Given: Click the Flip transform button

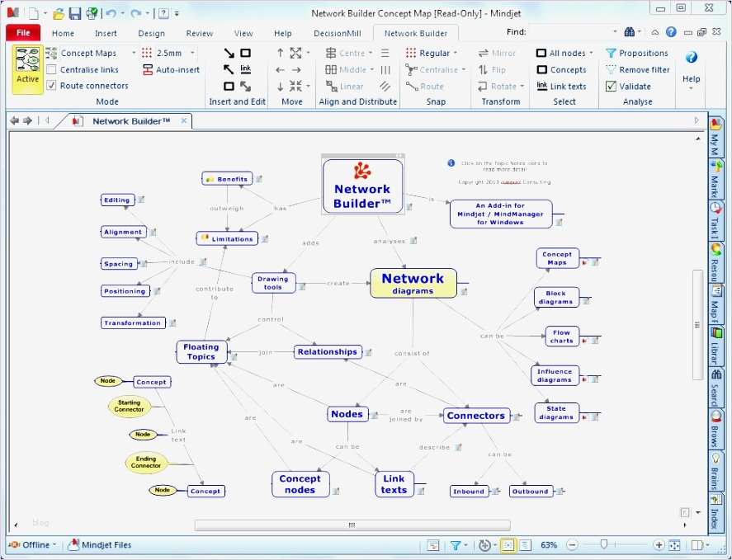Looking at the screenshot, I should [x=492, y=69].
